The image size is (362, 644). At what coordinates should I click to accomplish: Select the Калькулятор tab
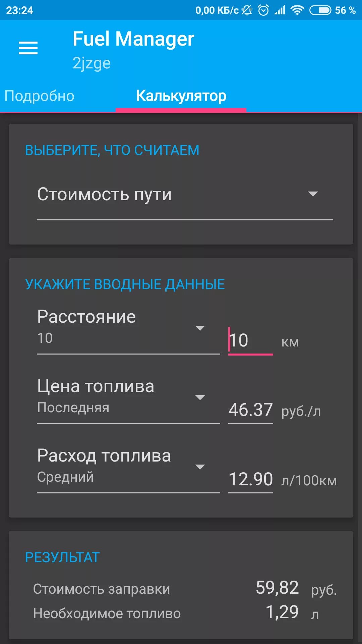click(181, 96)
